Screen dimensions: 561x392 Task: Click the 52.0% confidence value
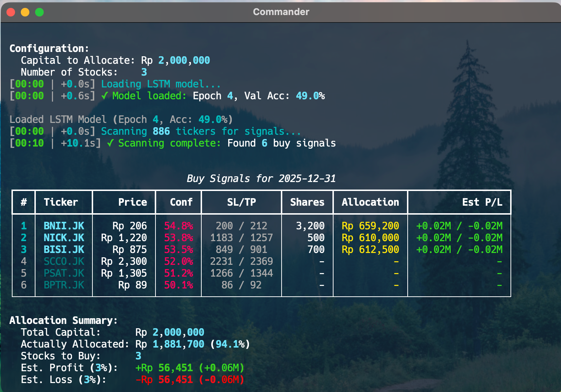pos(178,261)
